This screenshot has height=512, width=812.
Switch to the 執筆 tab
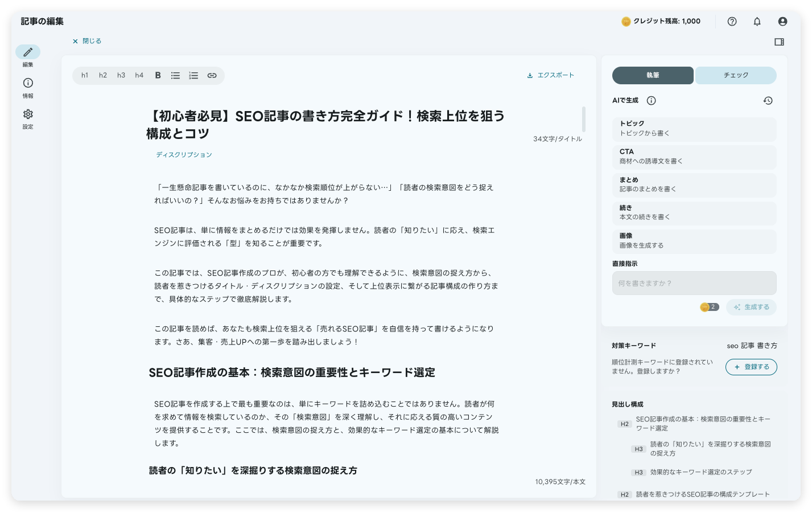tap(653, 75)
